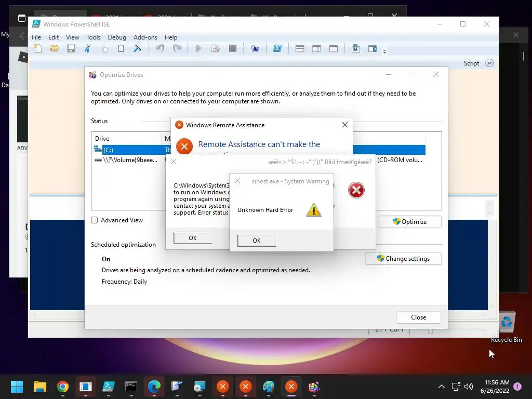
Task: Open the Debug menu
Action: (x=117, y=37)
